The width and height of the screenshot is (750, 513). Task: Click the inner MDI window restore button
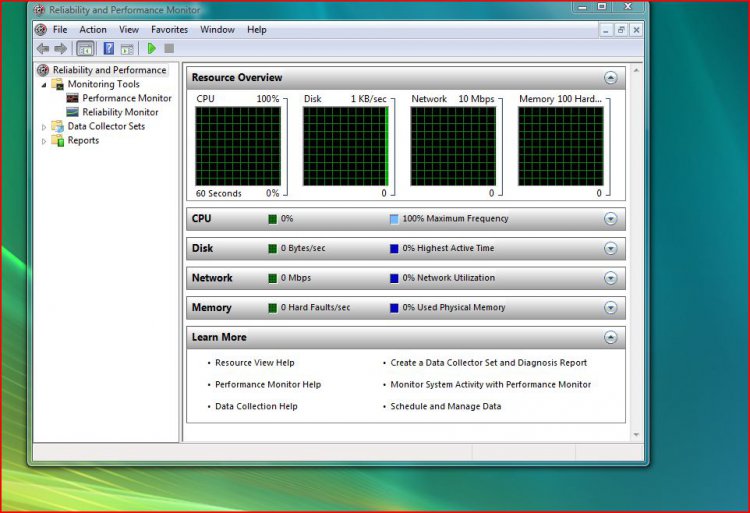(621, 30)
